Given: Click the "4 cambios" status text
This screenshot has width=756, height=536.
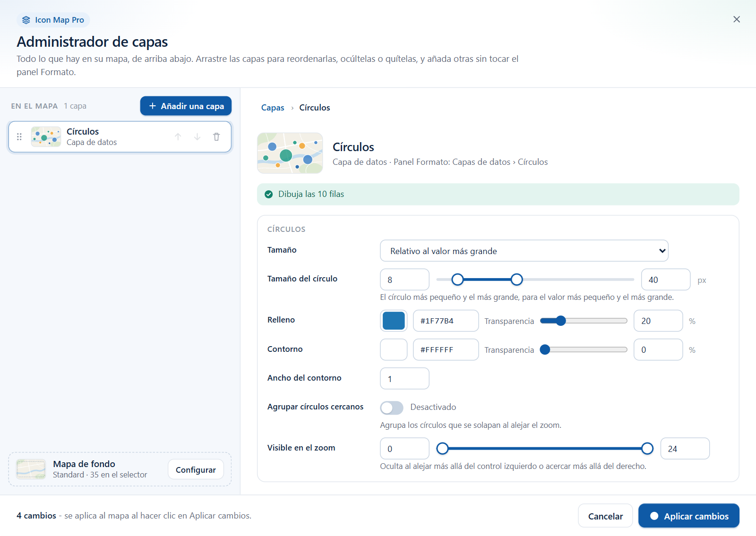Looking at the screenshot, I should pos(36,516).
